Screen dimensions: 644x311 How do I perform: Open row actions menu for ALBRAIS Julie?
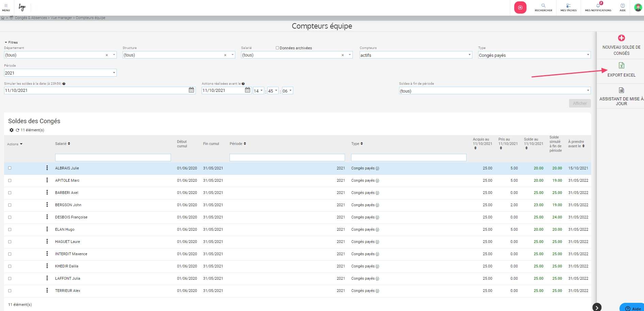point(47,168)
